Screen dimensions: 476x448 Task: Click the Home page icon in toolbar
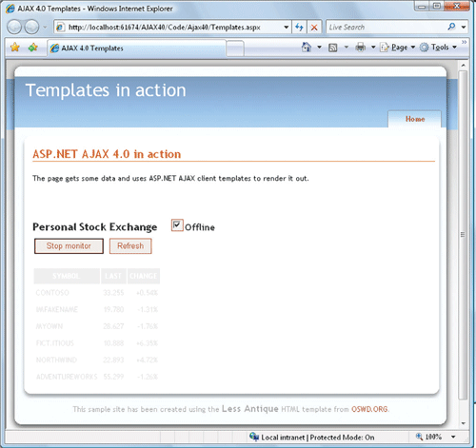tap(307, 48)
